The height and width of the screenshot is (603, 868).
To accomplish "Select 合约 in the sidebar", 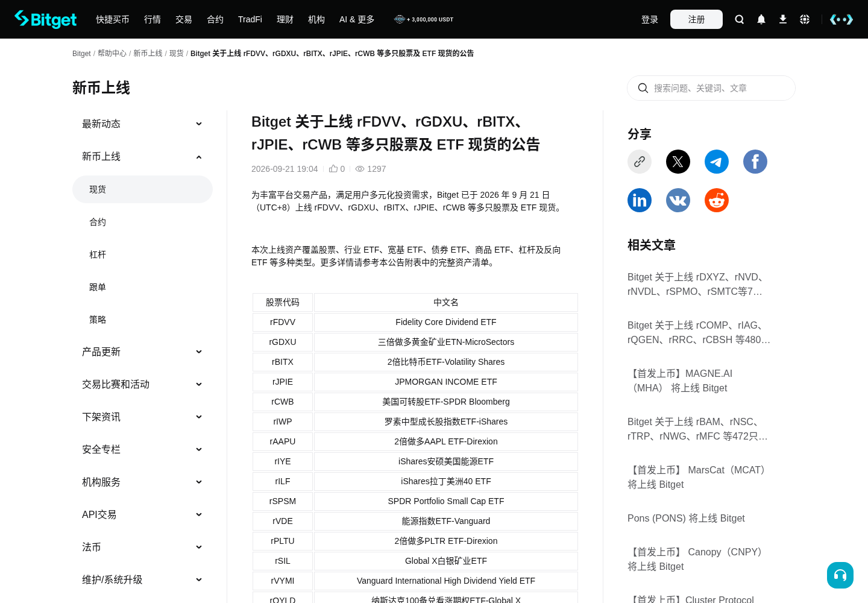I will [142, 222].
